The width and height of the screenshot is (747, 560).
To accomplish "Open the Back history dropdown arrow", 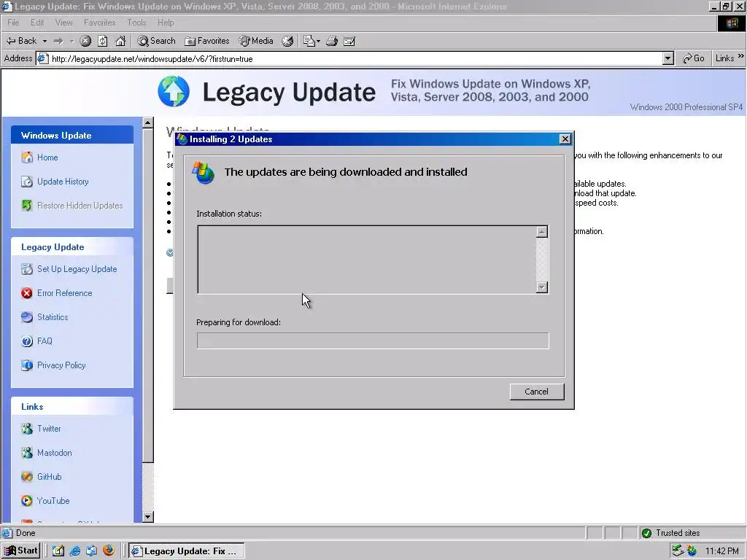I will pyautogui.click(x=44, y=41).
